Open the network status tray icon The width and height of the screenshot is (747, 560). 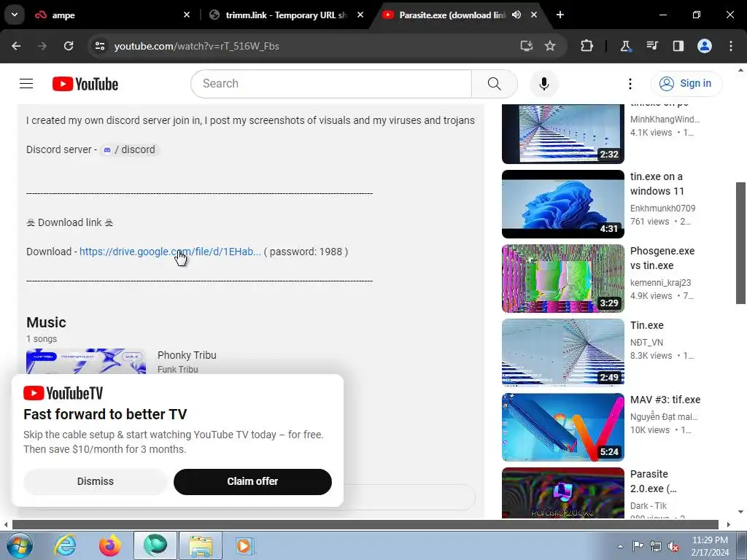coord(656,546)
